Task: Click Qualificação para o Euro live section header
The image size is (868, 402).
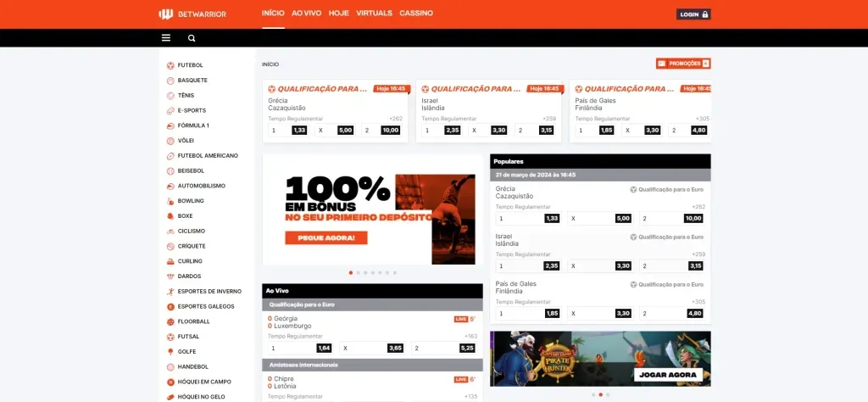Action: (x=373, y=304)
